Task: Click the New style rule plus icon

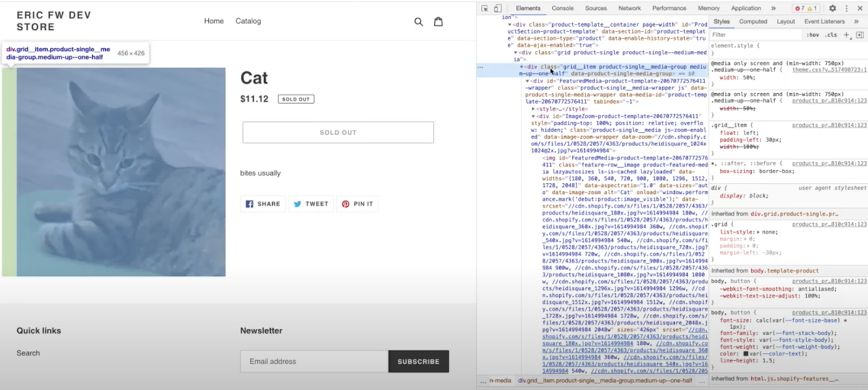Action: pos(846,35)
